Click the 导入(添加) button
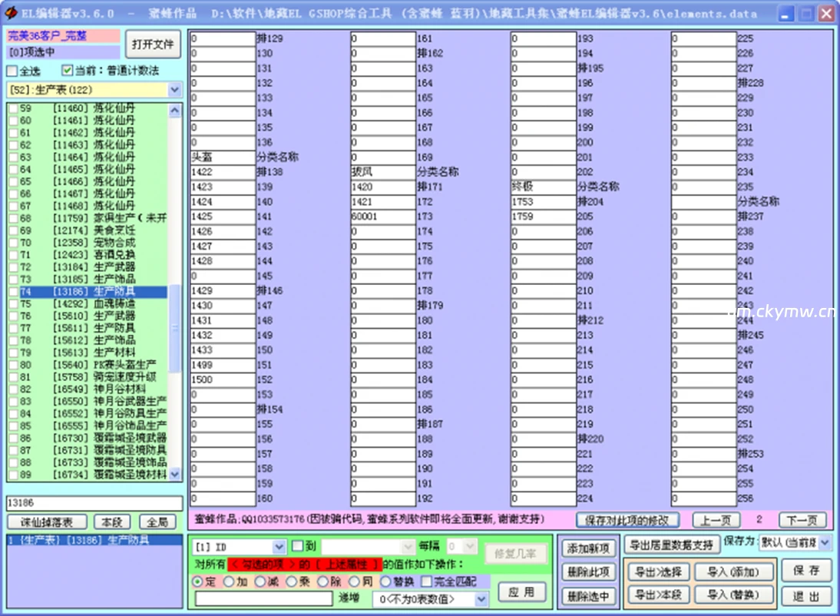840x616 pixels. 733,572
